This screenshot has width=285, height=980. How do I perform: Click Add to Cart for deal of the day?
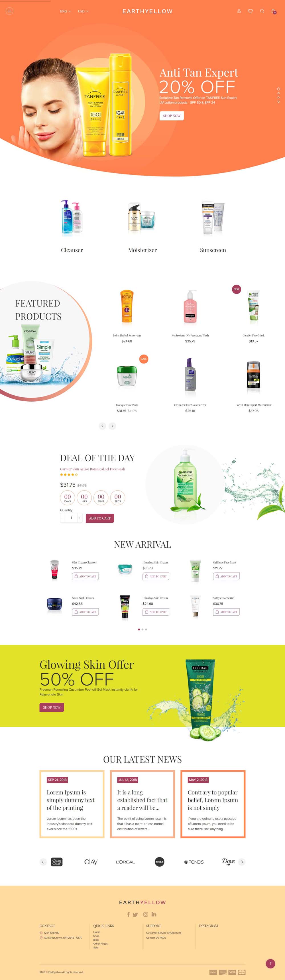click(x=100, y=518)
